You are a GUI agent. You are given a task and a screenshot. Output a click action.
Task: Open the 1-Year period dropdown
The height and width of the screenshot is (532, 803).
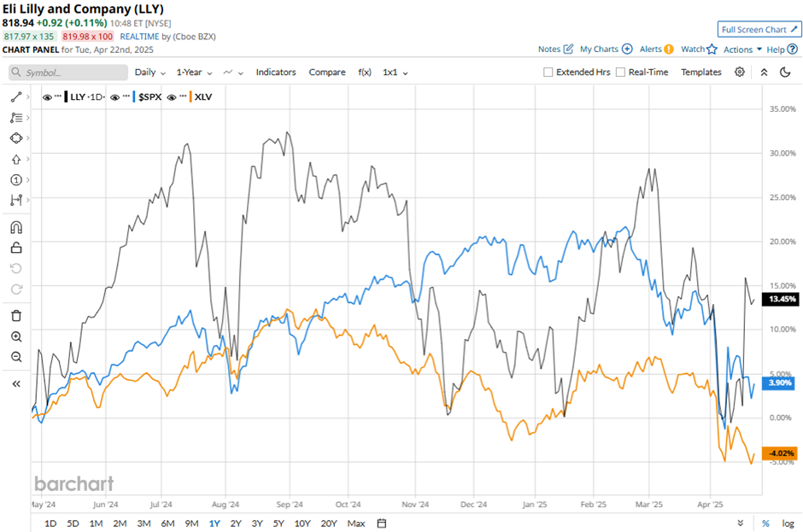194,73
